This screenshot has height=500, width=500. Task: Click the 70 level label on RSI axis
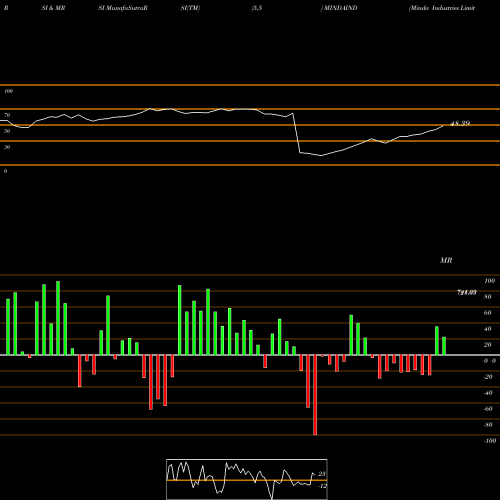coord(7,115)
